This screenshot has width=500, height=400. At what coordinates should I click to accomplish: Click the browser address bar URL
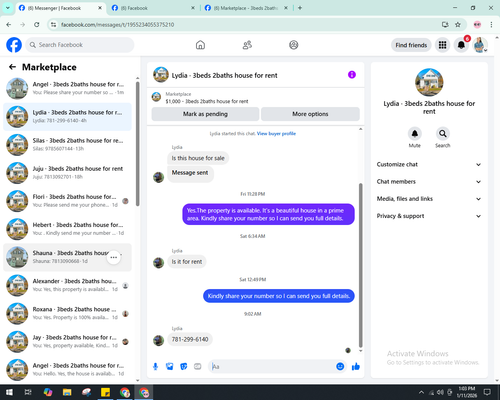coord(117,25)
